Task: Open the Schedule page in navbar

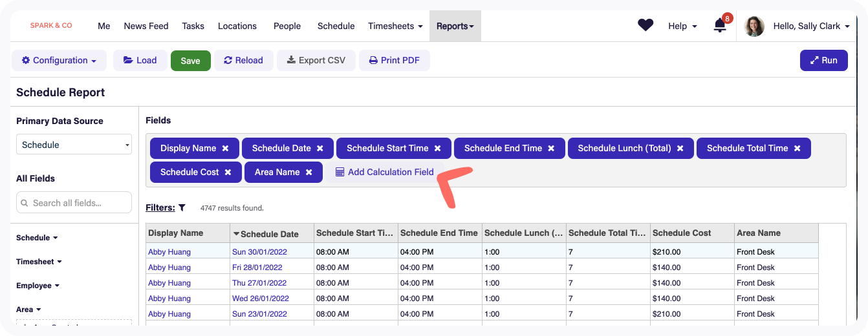Action: [336, 26]
